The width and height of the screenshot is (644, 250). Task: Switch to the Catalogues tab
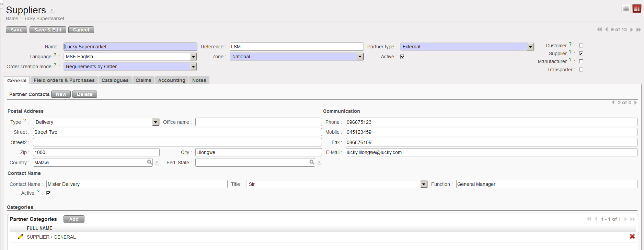(x=115, y=80)
